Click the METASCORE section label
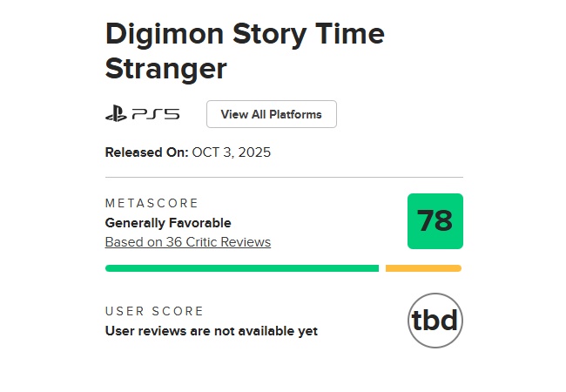Image resolution: width=566 pixels, height=392 pixels. pos(152,203)
